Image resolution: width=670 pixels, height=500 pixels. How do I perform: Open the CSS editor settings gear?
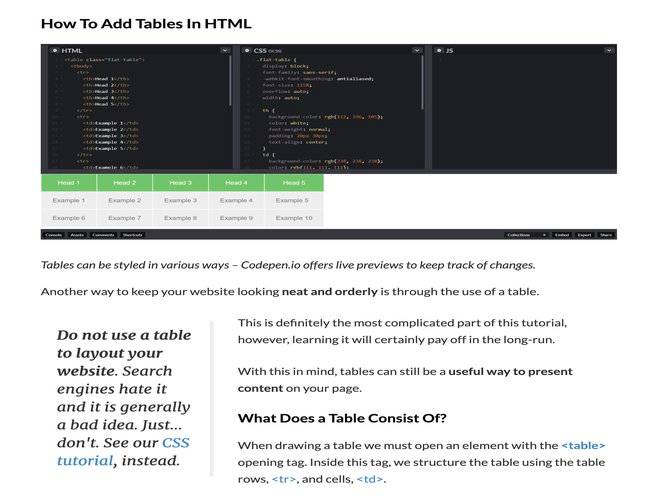pyautogui.click(x=247, y=50)
